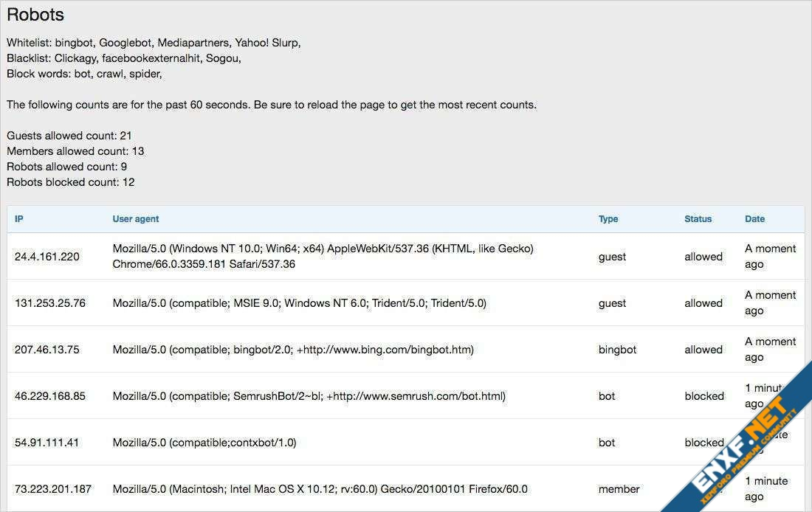Click the Date column header

tap(754, 219)
